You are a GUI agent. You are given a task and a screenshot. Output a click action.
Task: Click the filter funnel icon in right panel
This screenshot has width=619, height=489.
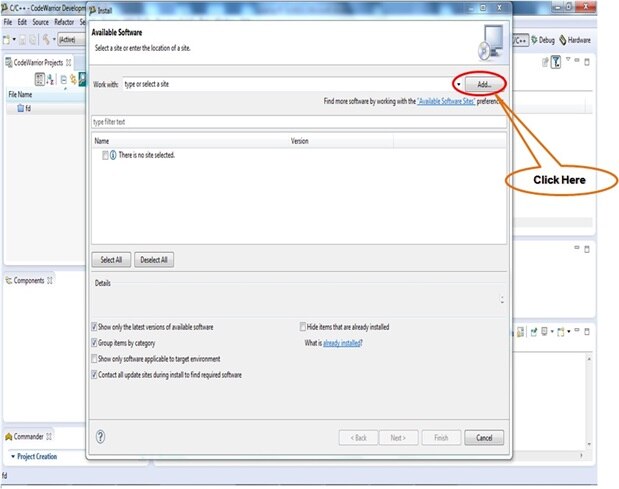coord(556,62)
